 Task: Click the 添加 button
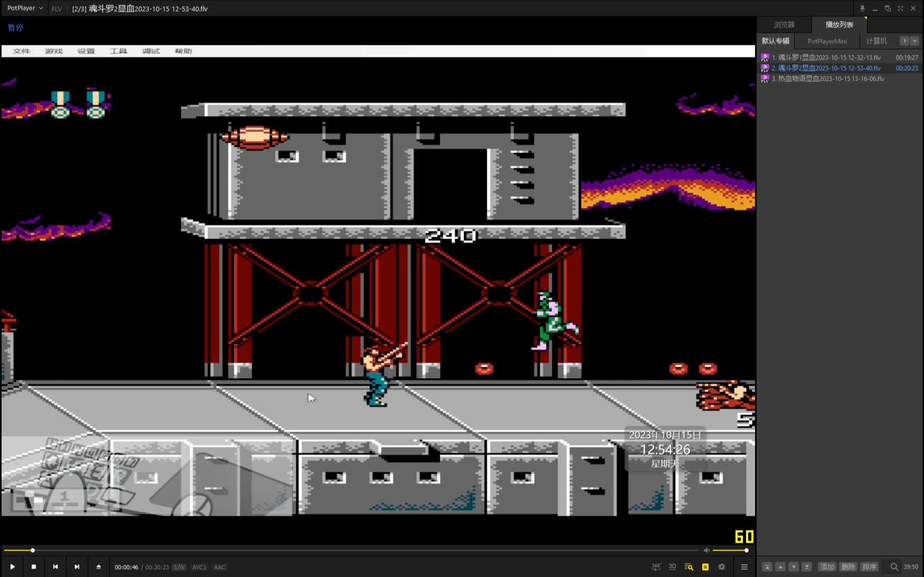[827, 566]
